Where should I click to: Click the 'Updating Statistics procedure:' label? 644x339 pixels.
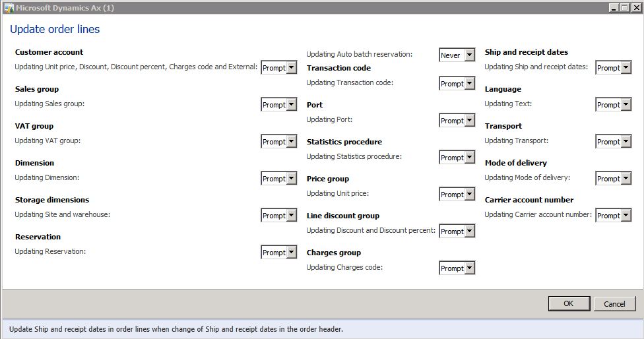[x=354, y=157]
